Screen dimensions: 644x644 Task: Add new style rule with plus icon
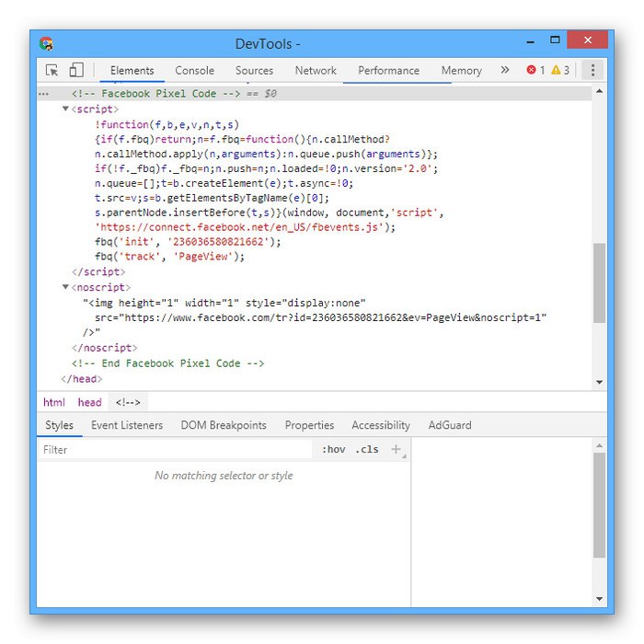pos(396,449)
